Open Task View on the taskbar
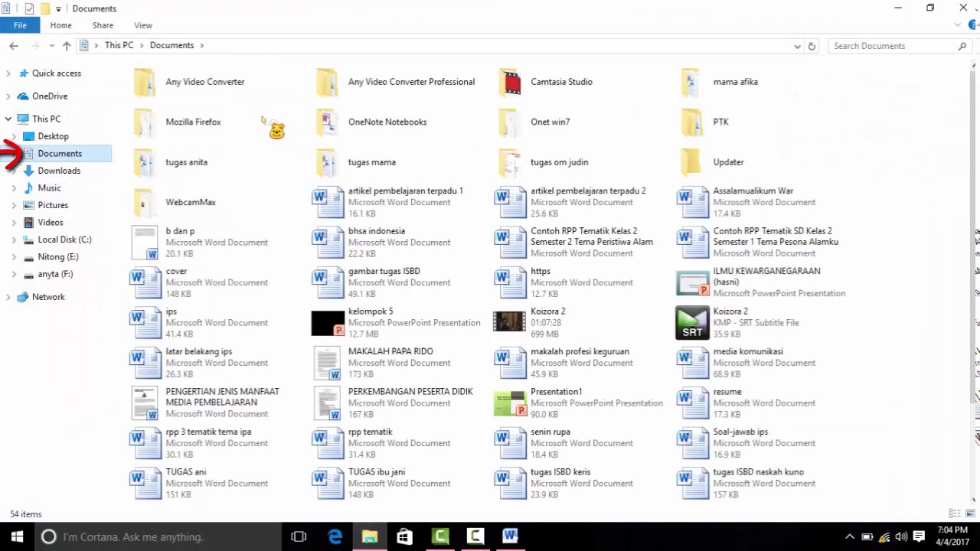This screenshot has width=980, height=551. (299, 536)
